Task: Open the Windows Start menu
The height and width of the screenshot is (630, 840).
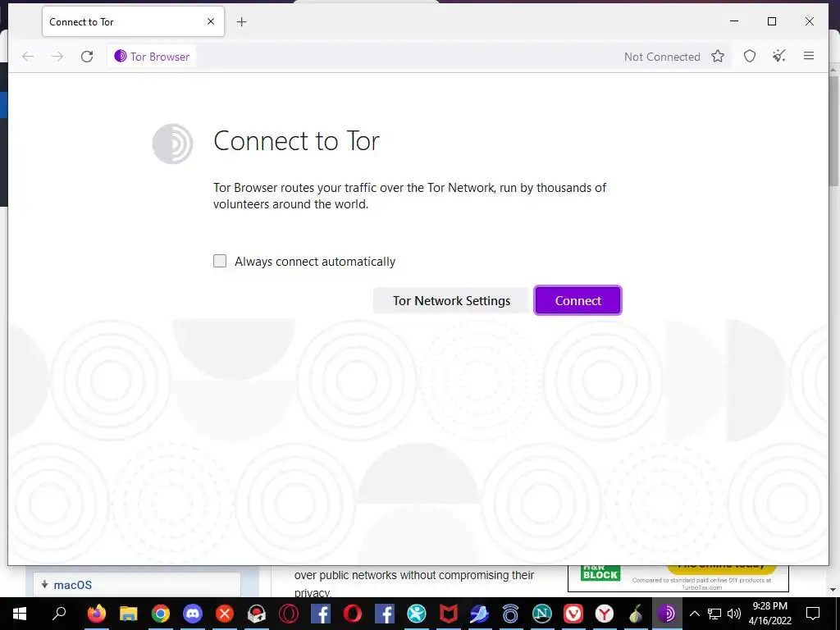Action: click(20, 614)
